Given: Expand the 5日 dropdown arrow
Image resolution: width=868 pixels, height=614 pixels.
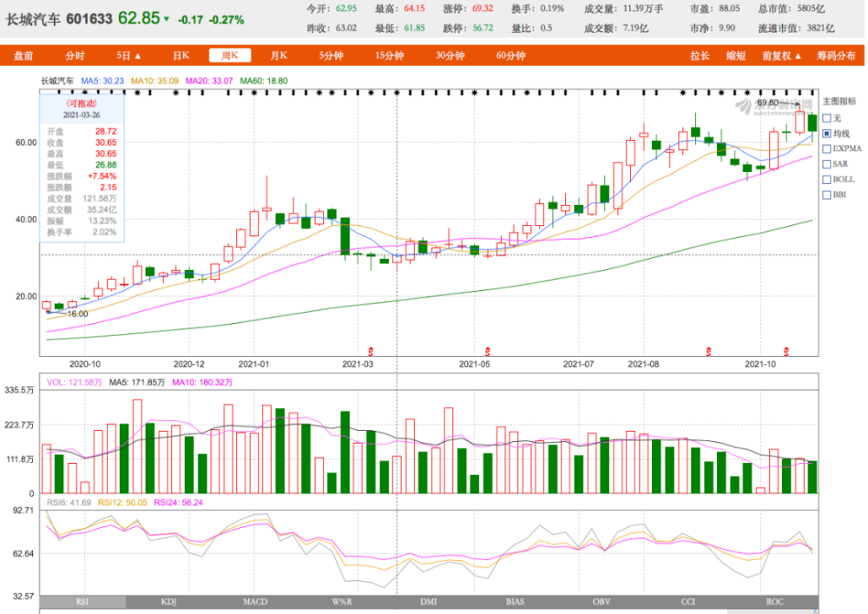Looking at the screenshot, I should [x=138, y=56].
